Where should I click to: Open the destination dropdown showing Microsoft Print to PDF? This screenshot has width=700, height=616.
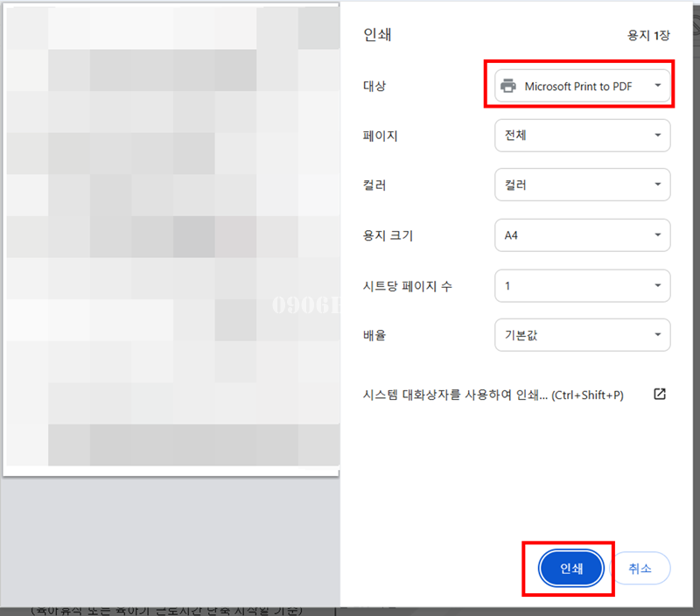pyautogui.click(x=582, y=86)
